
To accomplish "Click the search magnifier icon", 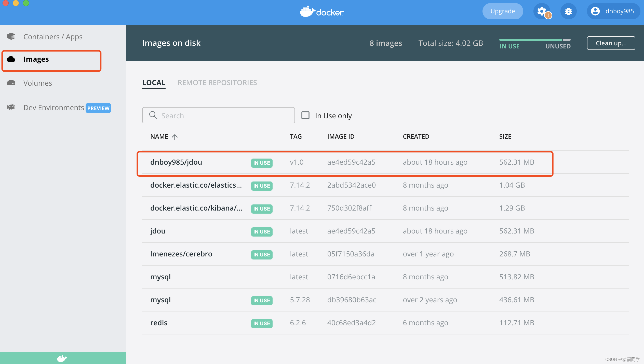I will 153,115.
